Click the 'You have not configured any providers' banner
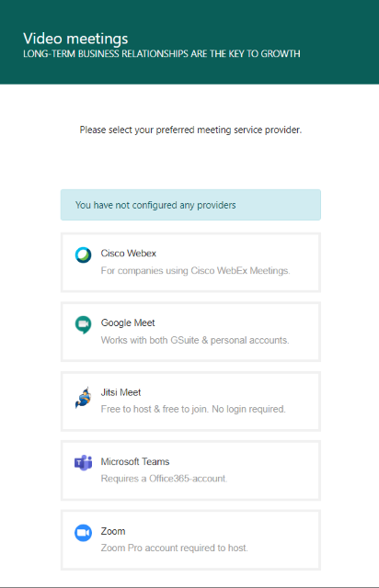Viewport: 379px width, 588px height. coord(190,205)
